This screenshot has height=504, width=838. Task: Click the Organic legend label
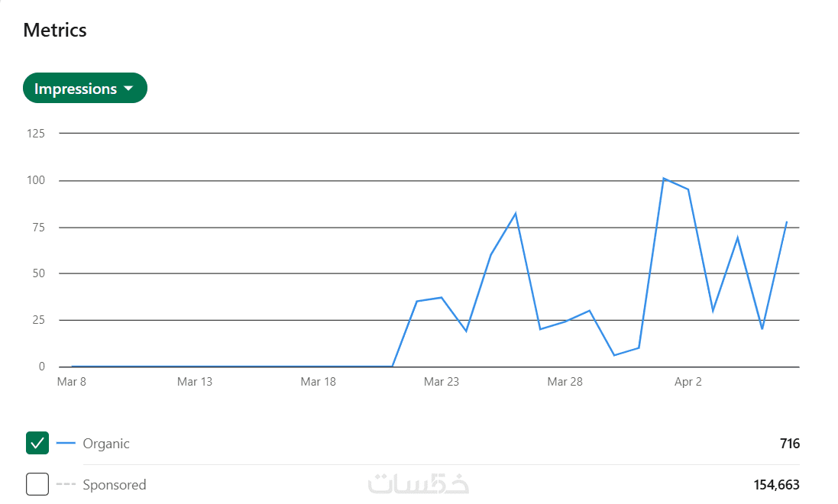[106, 444]
